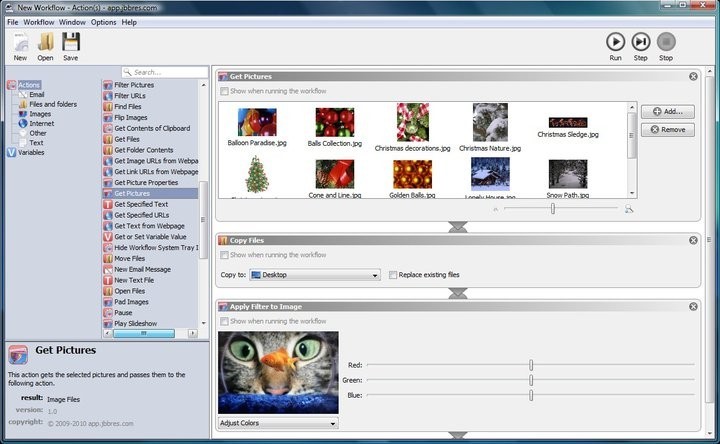Open the Workflow menu

[x=39, y=22]
